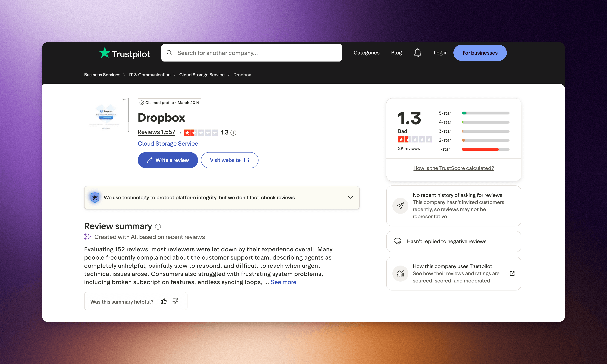Filter by 5-star rating bar

pyautogui.click(x=474, y=113)
